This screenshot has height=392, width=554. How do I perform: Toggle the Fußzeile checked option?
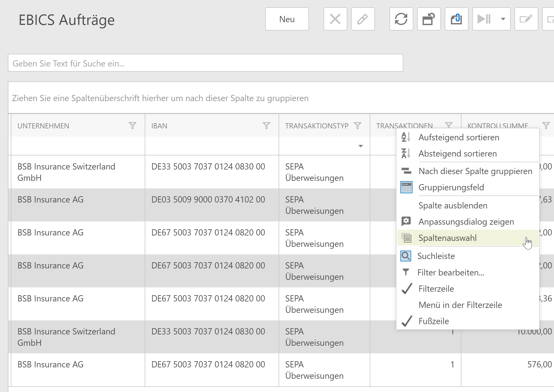coord(433,321)
